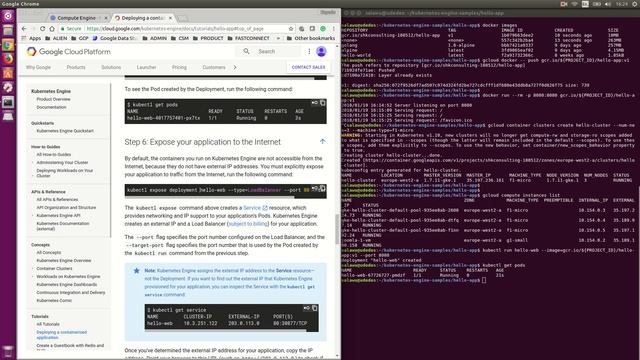The image size is (640, 360).
Task: Click the Google Cloud Platform logo
Action: pos(69,52)
